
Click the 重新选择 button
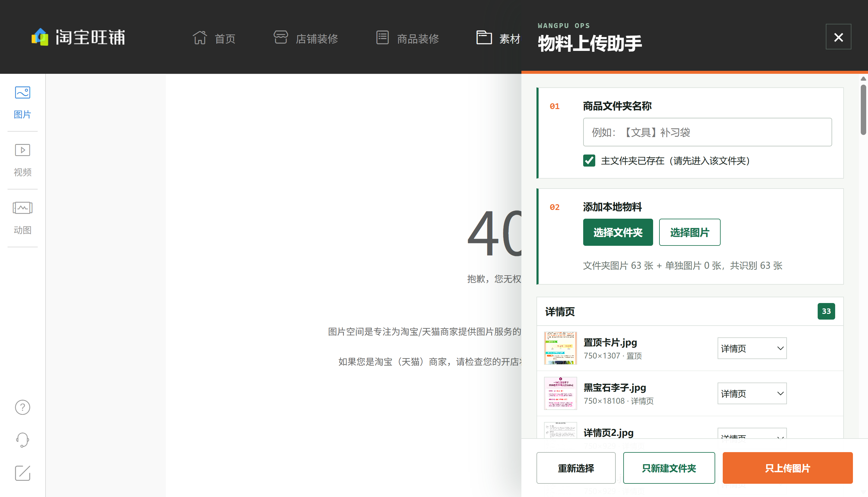click(576, 468)
